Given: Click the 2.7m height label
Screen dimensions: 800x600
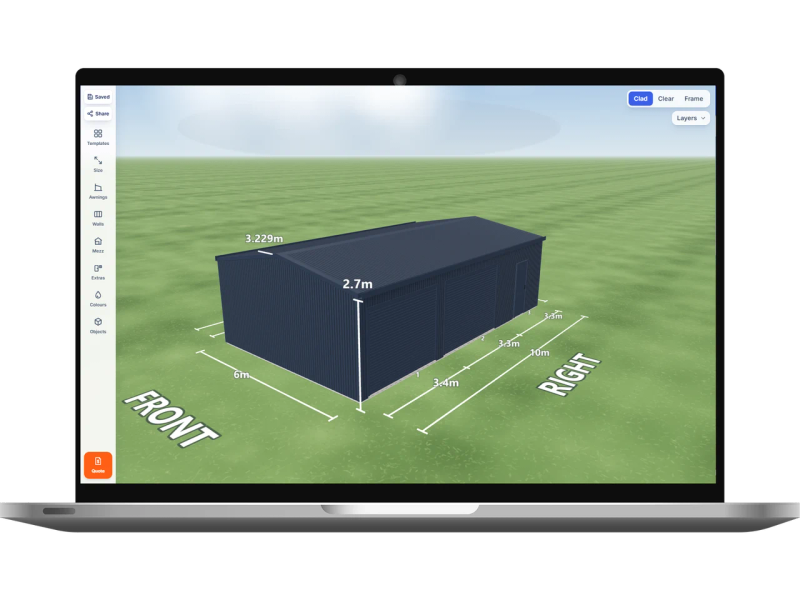Looking at the screenshot, I should click(x=357, y=284).
